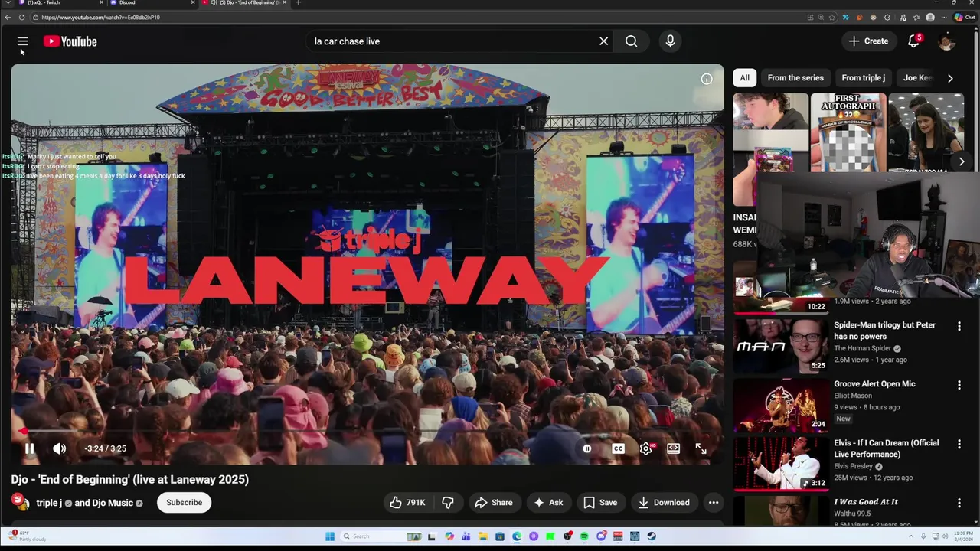
Task: Play Groove Alert Open Mic thumbnail
Action: point(780,405)
